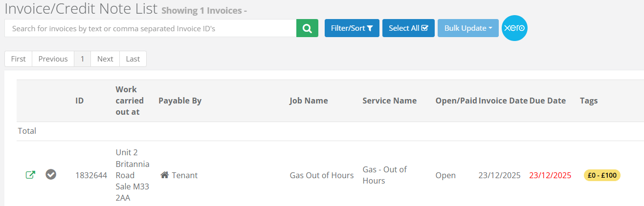Sort by the ID column header

click(79, 101)
